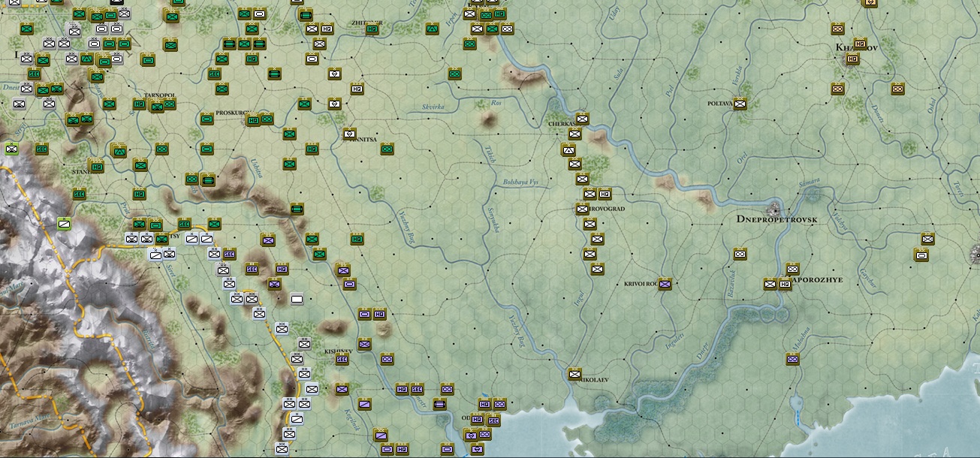Select armor counter at far east map edge
Screen dimensions: 980x458
[921, 255]
